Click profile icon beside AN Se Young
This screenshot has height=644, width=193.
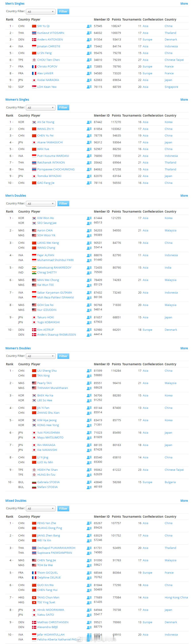(89, 122)
